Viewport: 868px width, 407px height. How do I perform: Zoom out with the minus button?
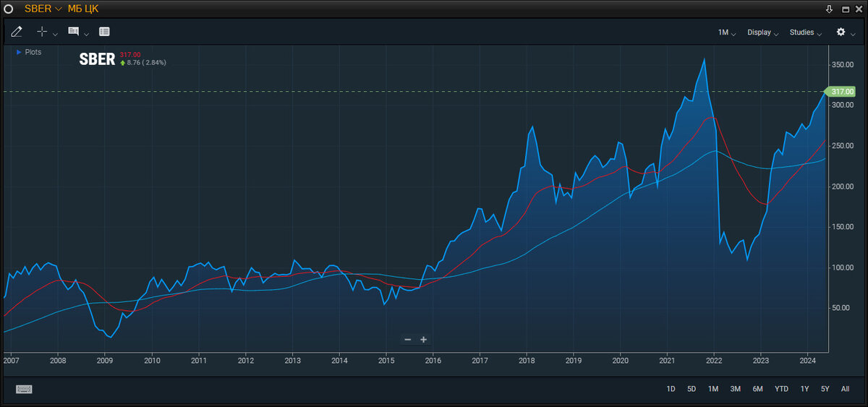407,340
